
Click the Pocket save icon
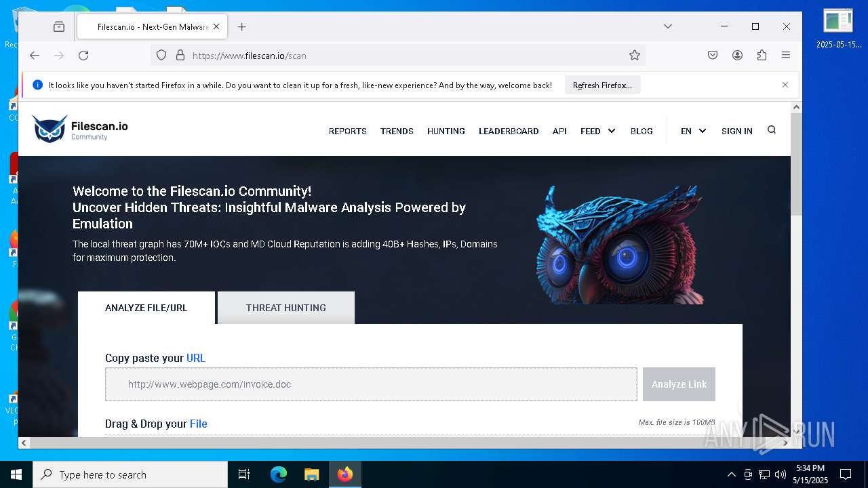713,56
